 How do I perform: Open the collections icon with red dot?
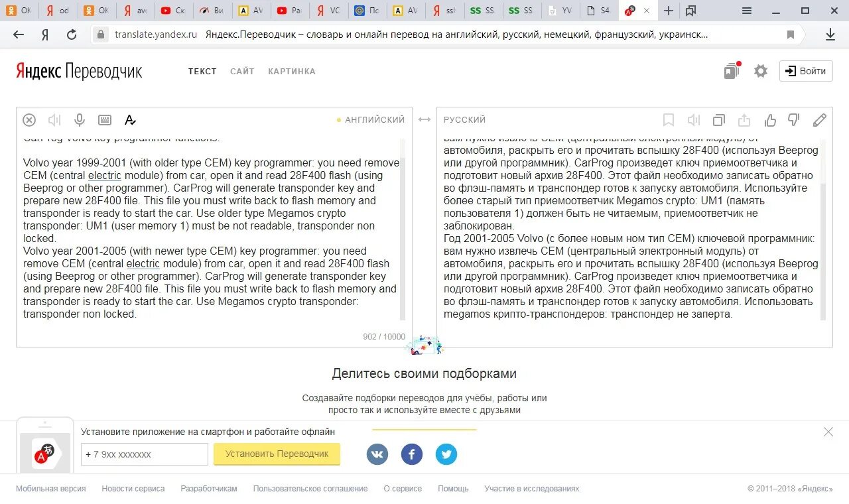point(732,70)
